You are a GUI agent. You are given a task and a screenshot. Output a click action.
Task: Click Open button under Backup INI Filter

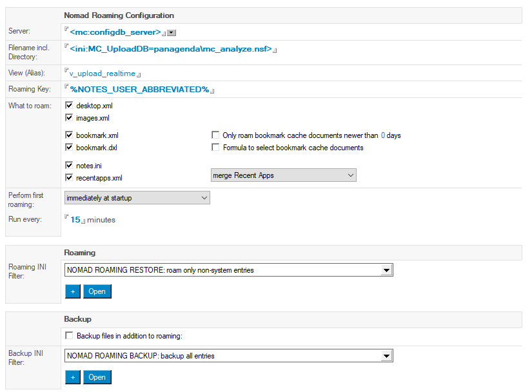97,377
